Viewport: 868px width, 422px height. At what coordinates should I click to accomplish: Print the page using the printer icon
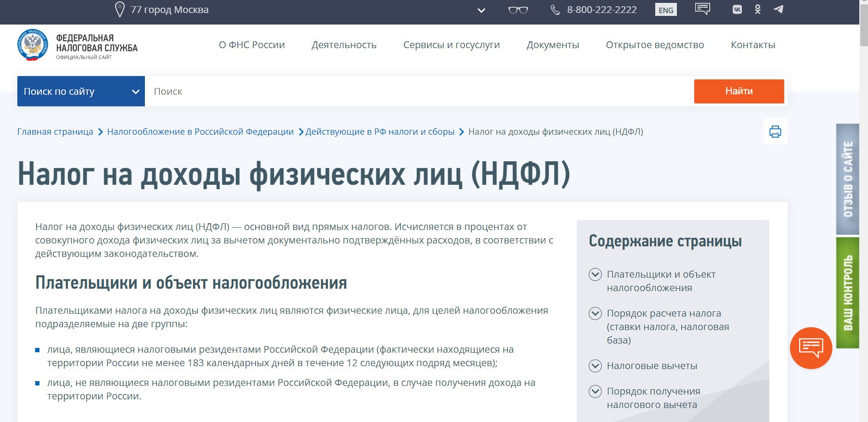point(775,131)
